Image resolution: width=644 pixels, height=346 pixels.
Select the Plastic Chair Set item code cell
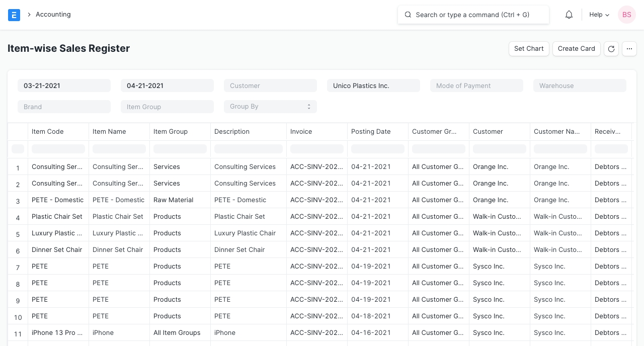tap(57, 216)
